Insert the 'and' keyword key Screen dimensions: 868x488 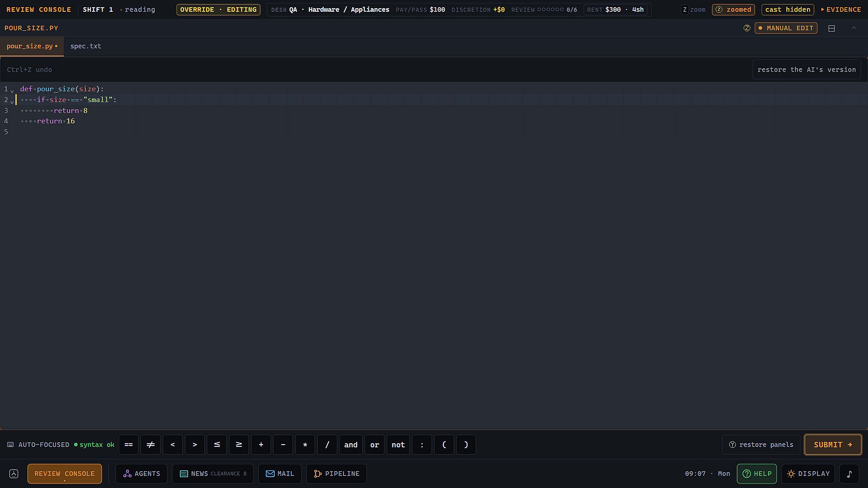(x=351, y=445)
